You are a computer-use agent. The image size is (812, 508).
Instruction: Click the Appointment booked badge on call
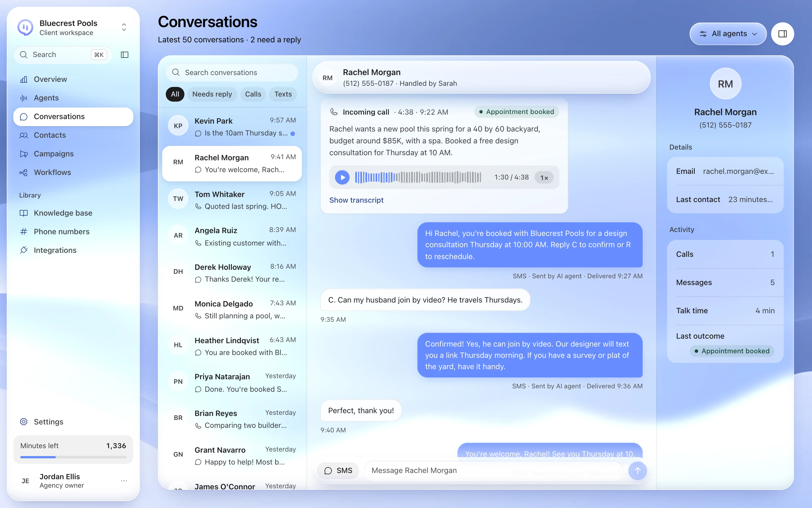point(517,112)
